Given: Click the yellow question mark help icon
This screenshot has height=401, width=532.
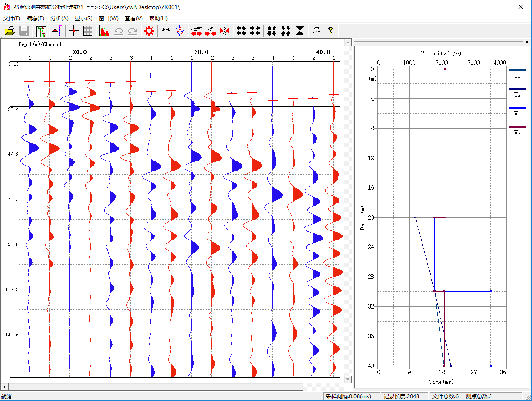Looking at the screenshot, I should [330, 31].
